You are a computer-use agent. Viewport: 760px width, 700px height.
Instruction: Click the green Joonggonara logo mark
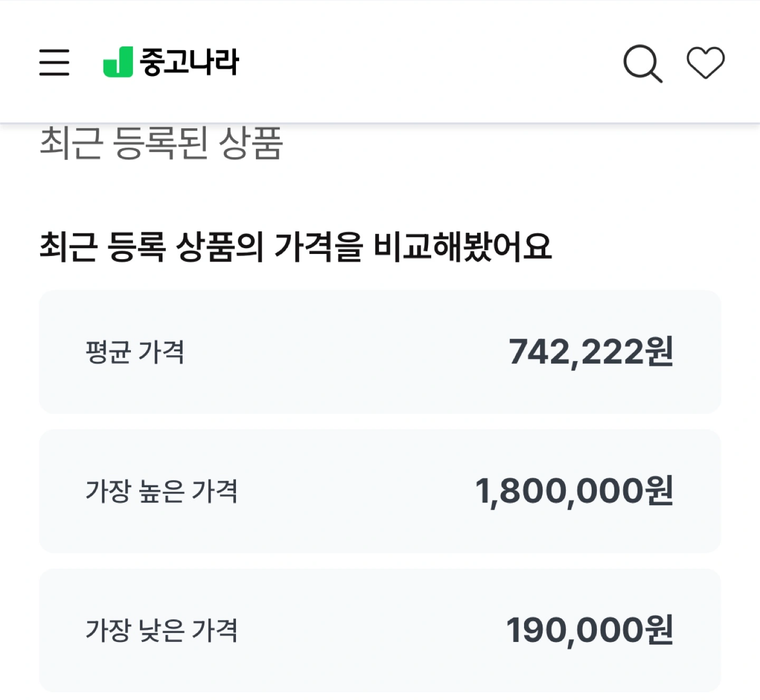118,62
